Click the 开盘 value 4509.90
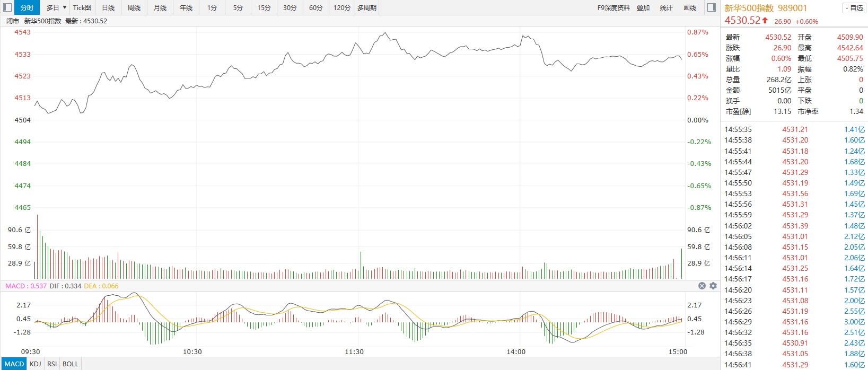The width and height of the screenshot is (868, 370). click(x=850, y=37)
